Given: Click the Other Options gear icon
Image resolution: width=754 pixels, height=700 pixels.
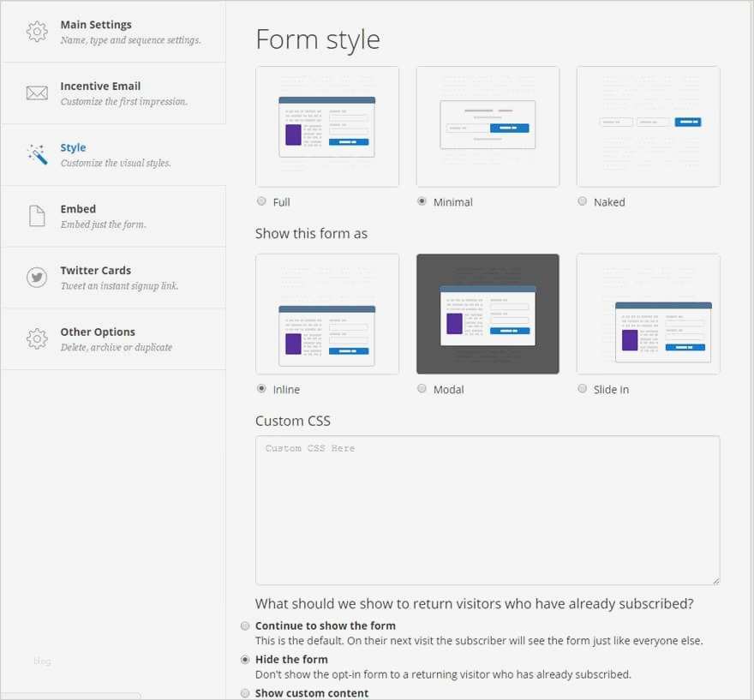Looking at the screenshot, I should tap(37, 338).
